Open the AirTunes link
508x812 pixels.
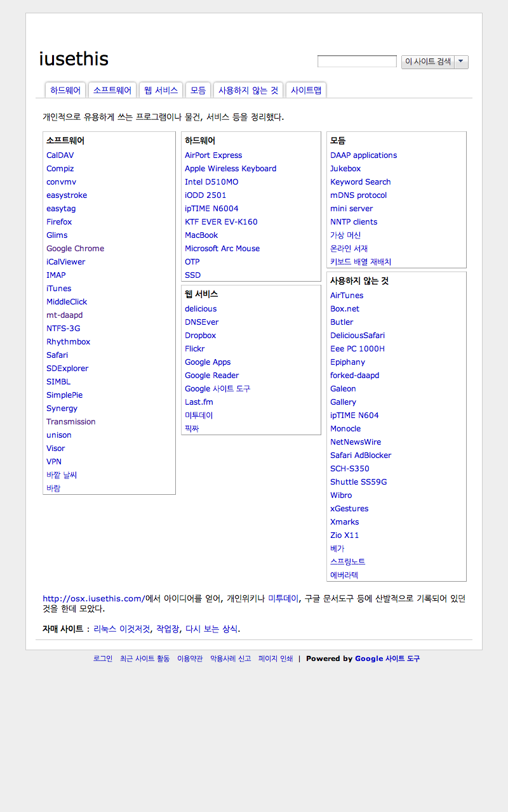click(x=347, y=296)
